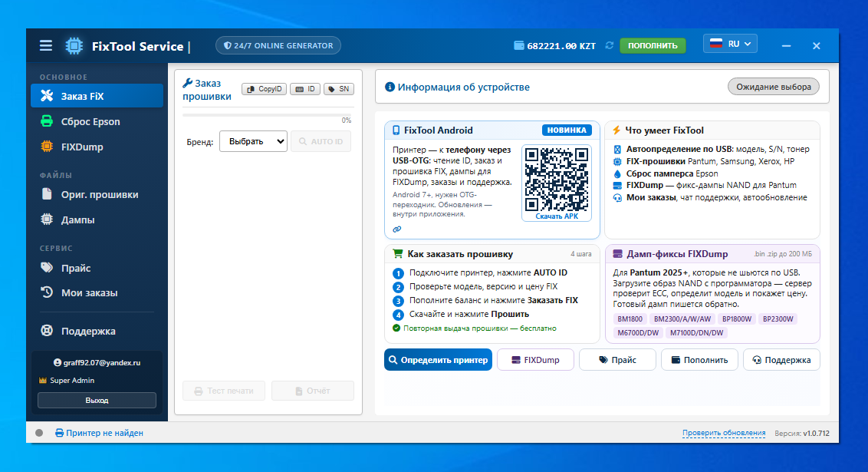
Task: Click the droplet icon by Сброс памперса
Action: pos(617,173)
